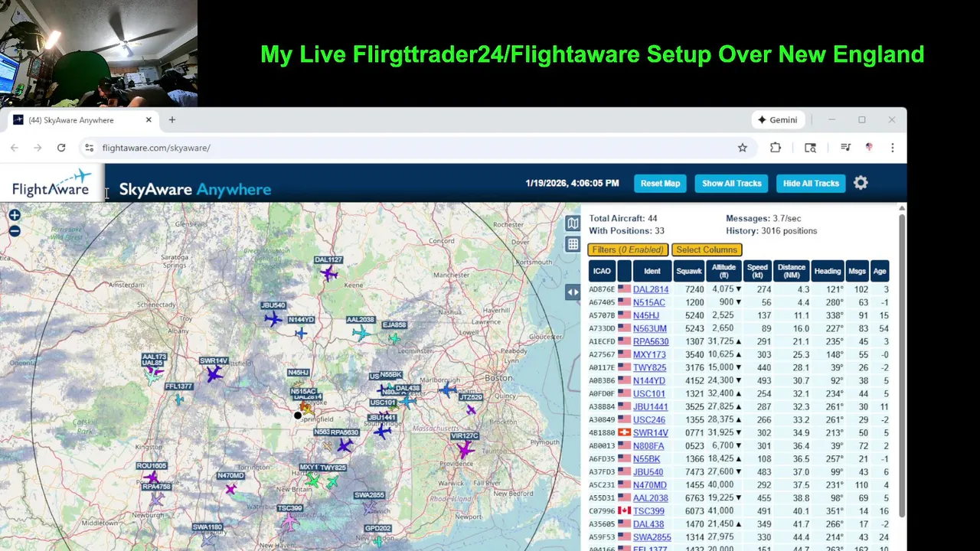This screenshot has width=980, height=551.
Task: Sort table by Altitude column header
Action: tap(724, 271)
